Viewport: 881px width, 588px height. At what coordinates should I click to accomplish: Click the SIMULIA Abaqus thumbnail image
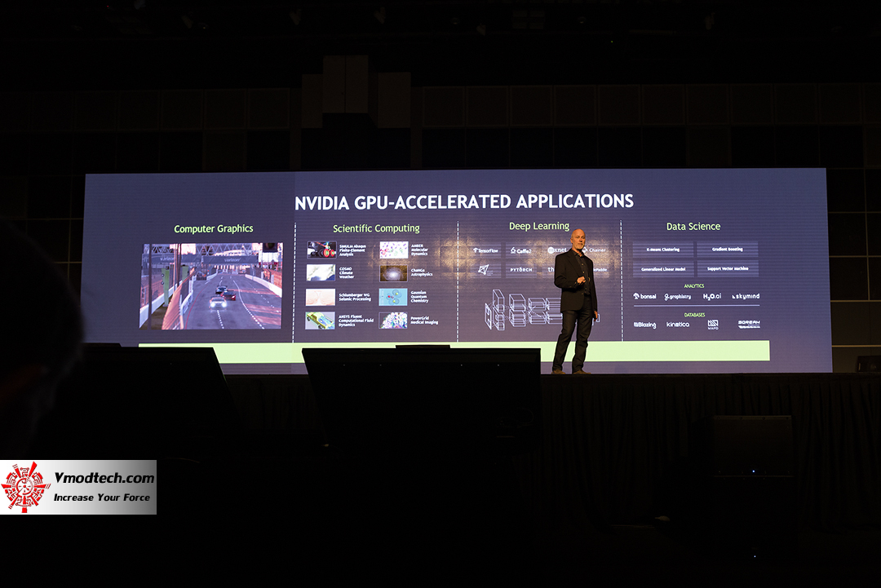[x=321, y=250]
